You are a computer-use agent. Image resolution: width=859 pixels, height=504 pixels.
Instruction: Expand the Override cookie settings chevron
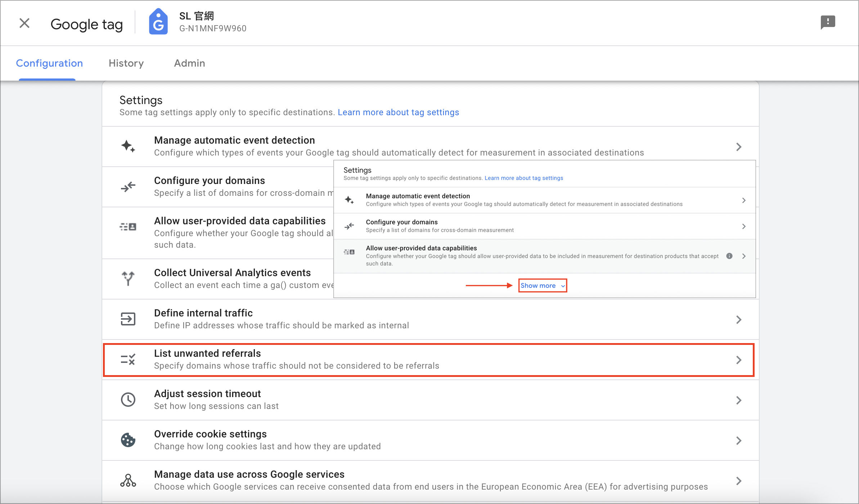(x=739, y=441)
